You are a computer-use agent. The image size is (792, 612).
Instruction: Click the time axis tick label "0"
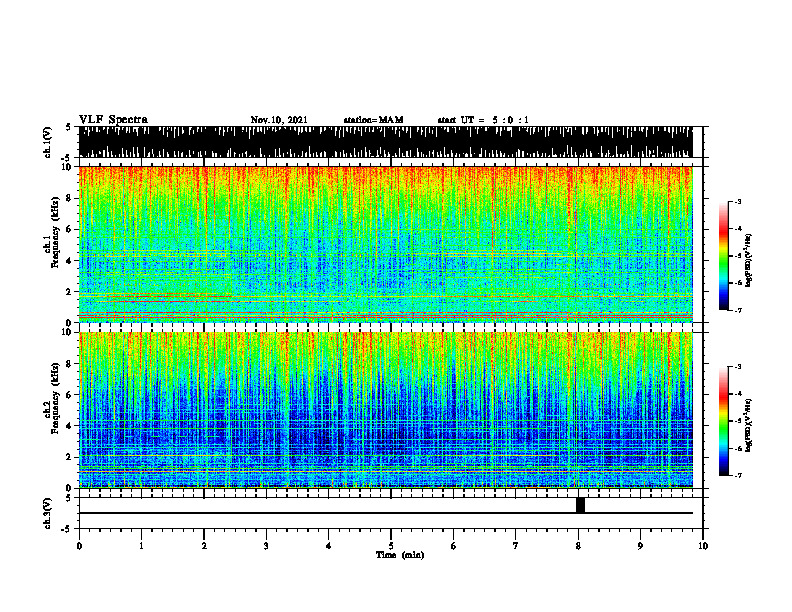(79, 546)
